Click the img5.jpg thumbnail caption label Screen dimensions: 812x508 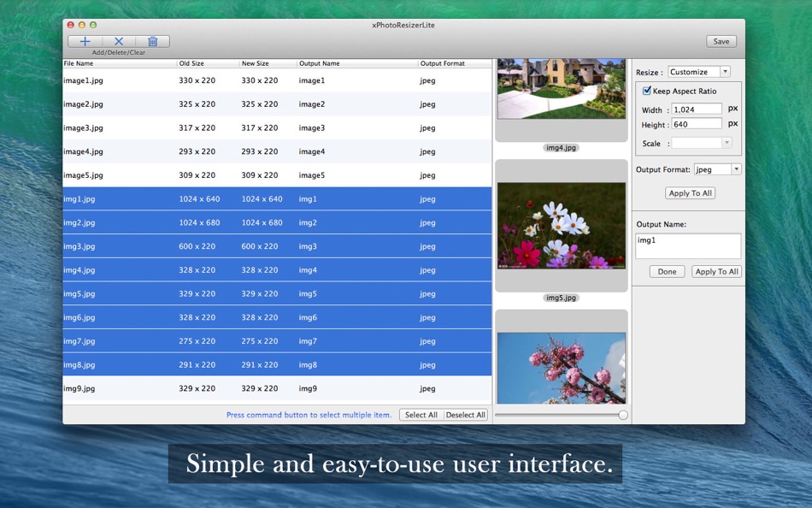point(562,298)
